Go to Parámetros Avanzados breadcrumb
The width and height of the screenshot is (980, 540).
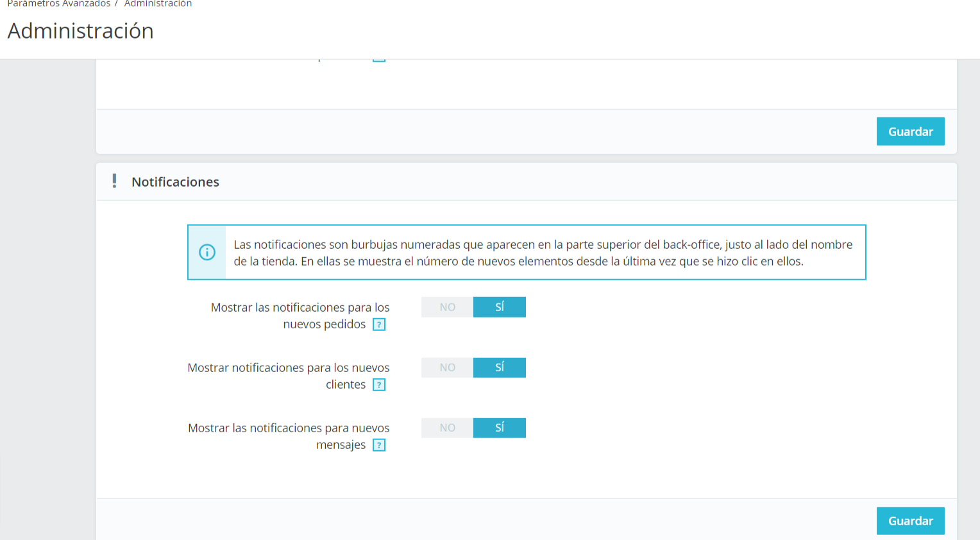tap(59, 3)
